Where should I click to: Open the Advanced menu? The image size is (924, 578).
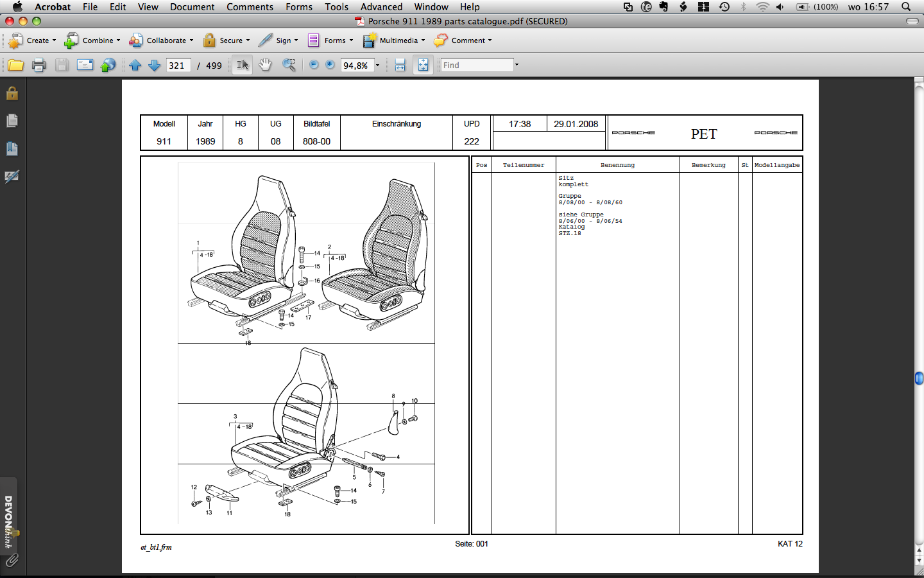pos(381,7)
